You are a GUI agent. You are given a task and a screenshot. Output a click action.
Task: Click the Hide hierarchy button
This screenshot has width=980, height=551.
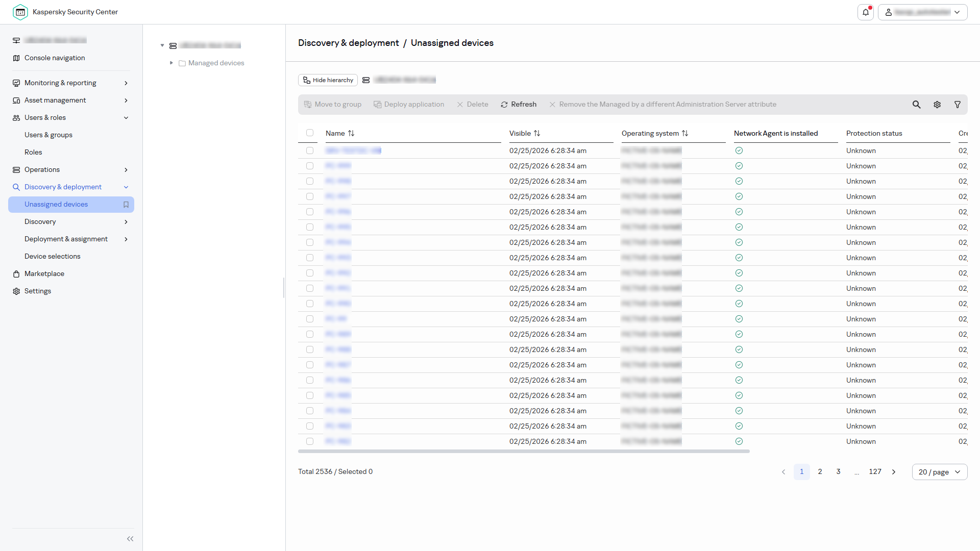[328, 80]
